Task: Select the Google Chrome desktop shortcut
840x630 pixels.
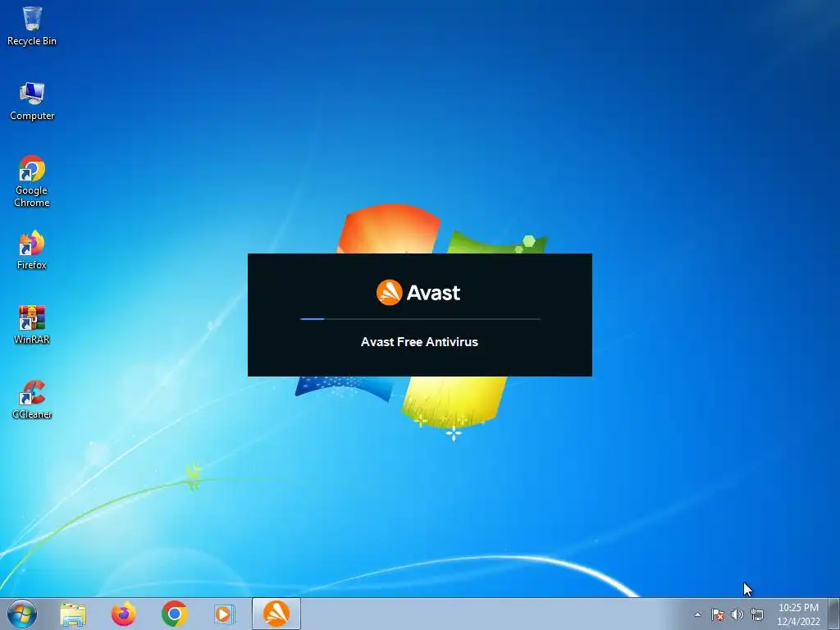Action: pyautogui.click(x=32, y=181)
